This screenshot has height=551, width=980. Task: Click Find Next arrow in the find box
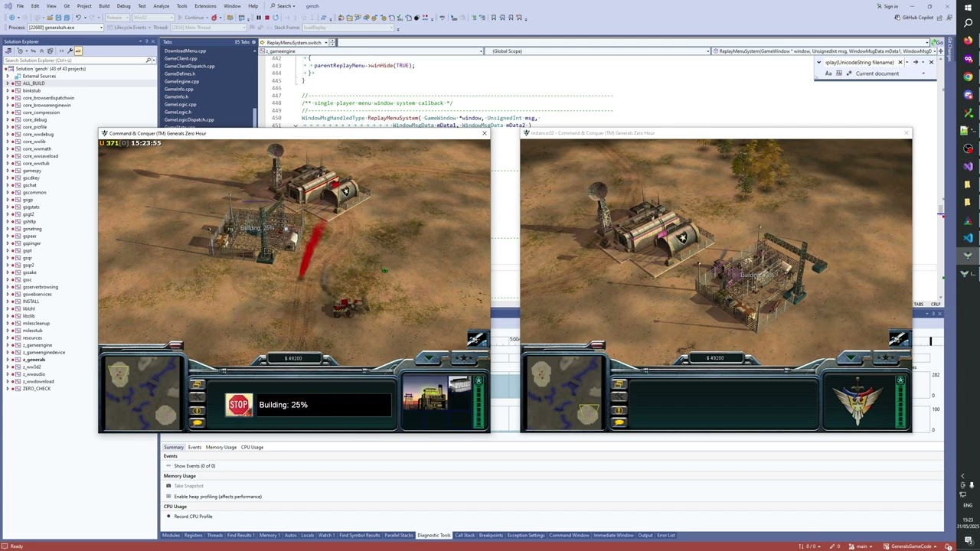[916, 62]
